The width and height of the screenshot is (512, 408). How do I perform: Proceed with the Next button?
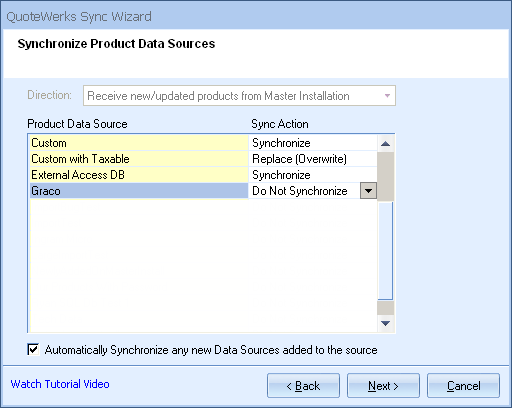pos(383,386)
